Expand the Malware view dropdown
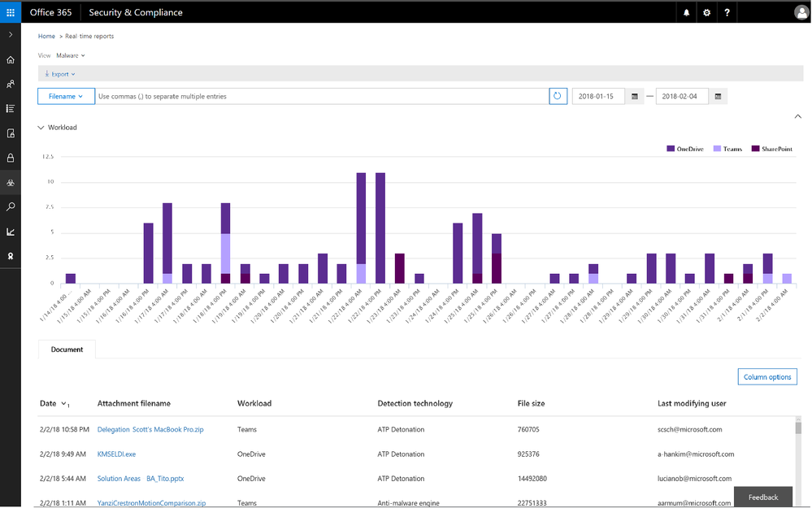 (71, 55)
